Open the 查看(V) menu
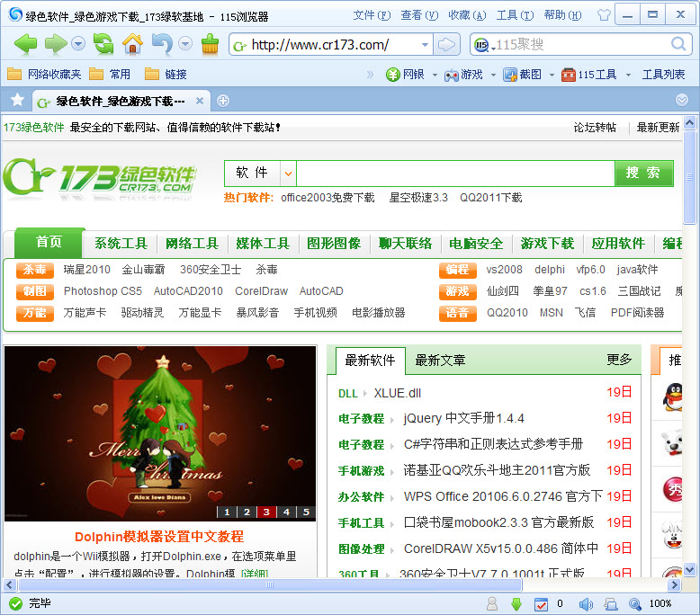 (419, 15)
